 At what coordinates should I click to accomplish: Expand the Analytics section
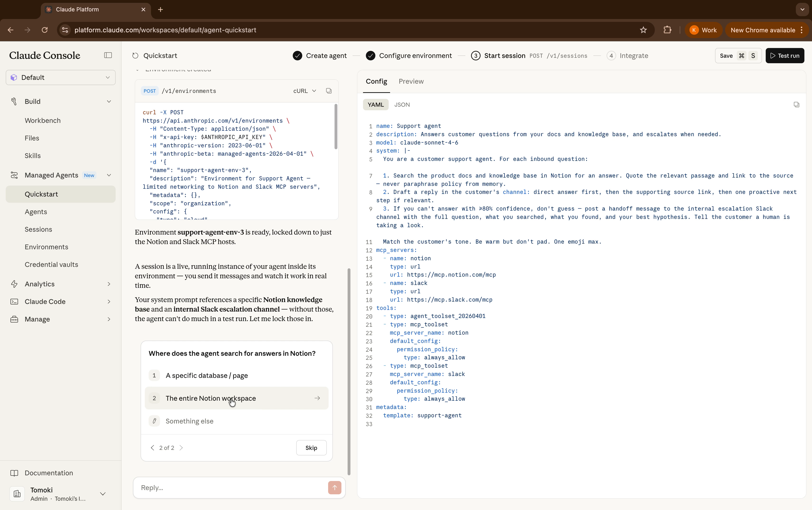click(x=109, y=284)
